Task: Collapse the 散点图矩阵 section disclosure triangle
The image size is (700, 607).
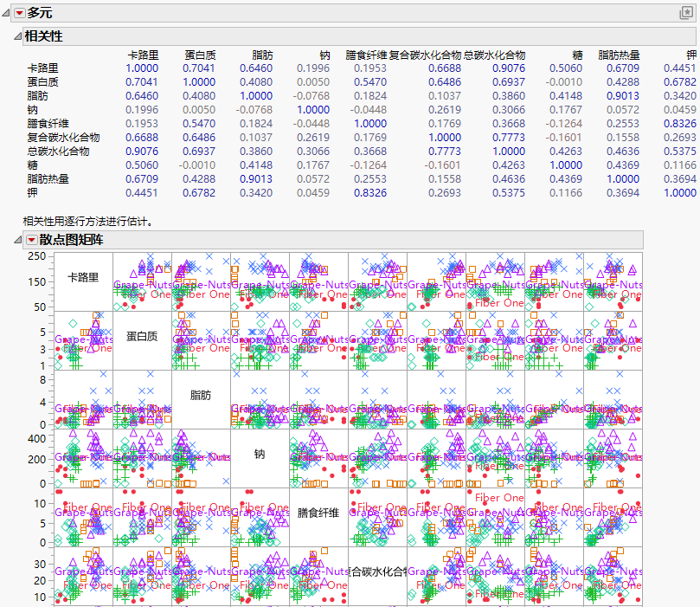Action: click(x=17, y=240)
